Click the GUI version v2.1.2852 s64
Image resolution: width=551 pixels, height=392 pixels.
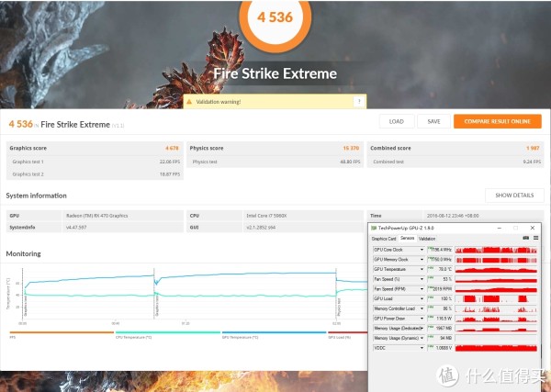pos(261,228)
